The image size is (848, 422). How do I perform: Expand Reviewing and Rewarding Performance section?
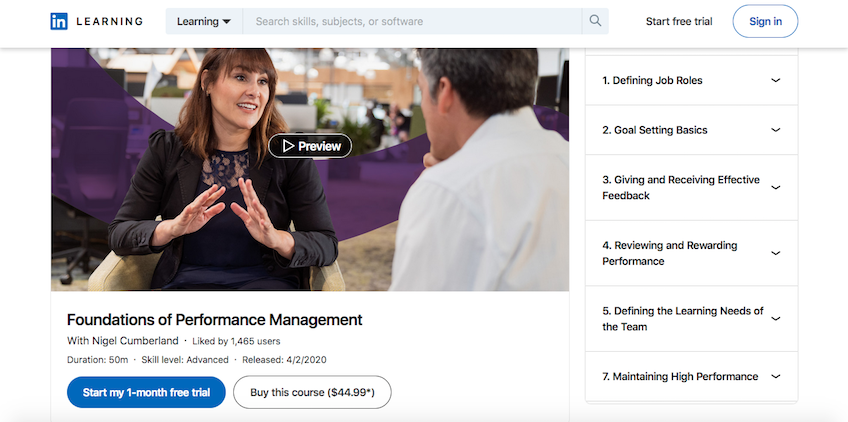(691, 253)
